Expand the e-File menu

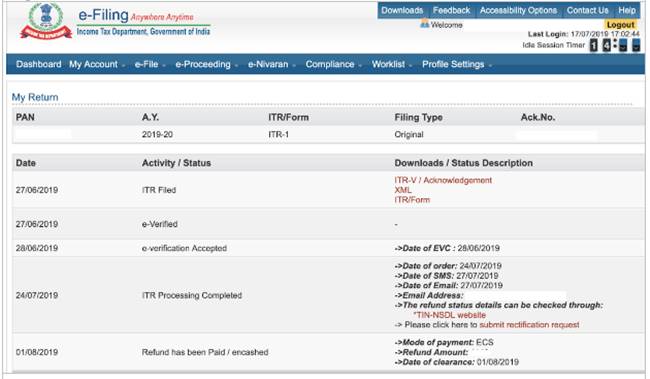tap(150, 64)
